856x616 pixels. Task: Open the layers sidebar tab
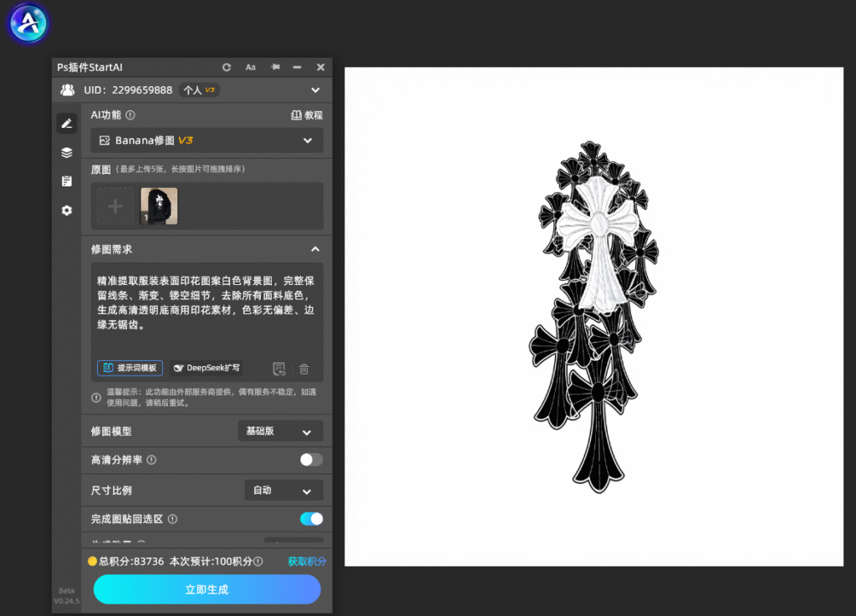pos(67,152)
